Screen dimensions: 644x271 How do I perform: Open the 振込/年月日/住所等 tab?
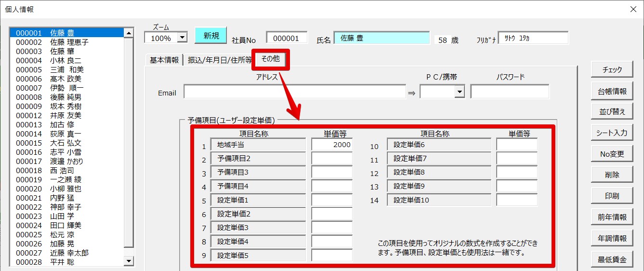pyautogui.click(x=219, y=60)
